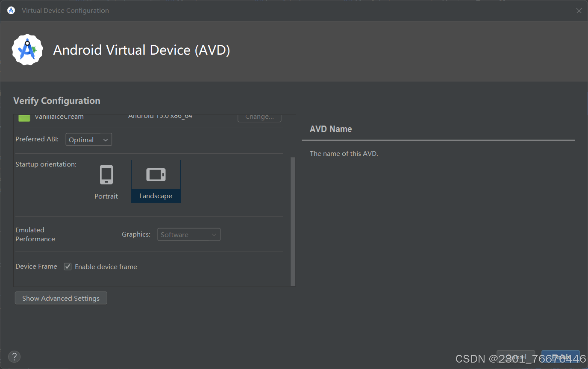
Task: Click the Cancel button
Action: tap(516, 357)
